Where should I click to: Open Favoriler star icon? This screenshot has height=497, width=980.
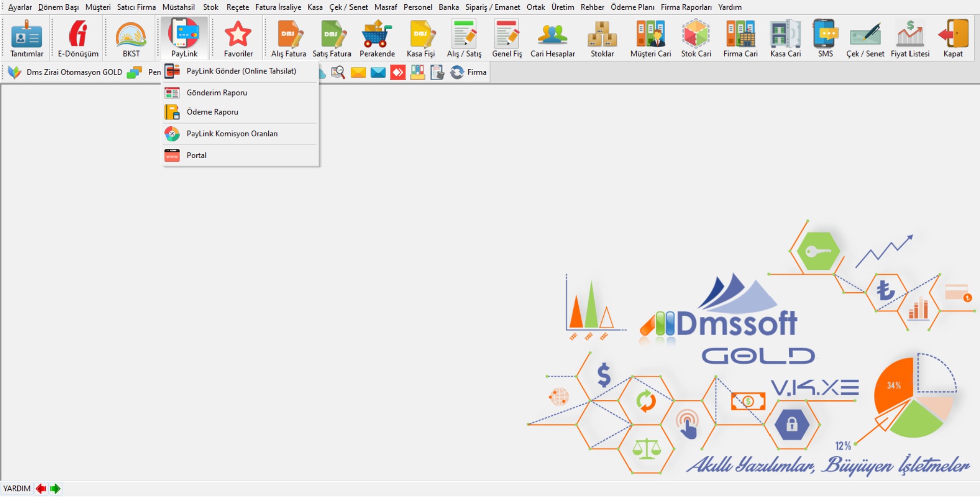(238, 39)
